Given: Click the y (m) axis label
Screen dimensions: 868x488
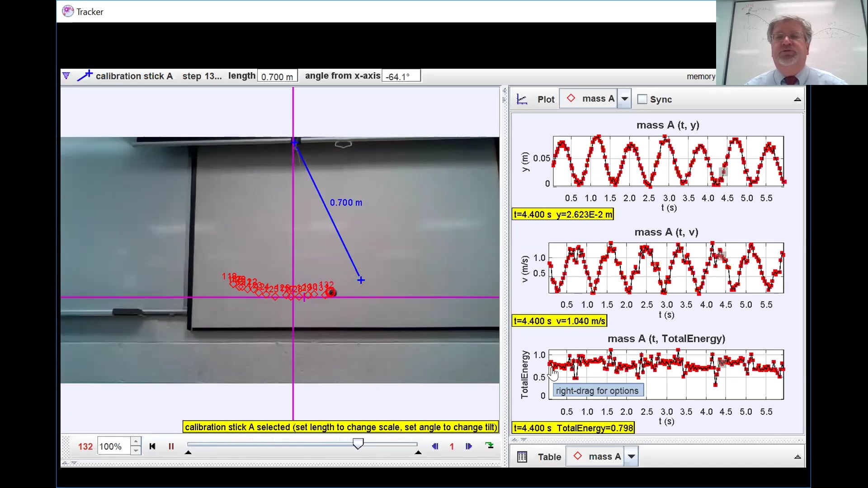Looking at the screenshot, I should (525, 162).
